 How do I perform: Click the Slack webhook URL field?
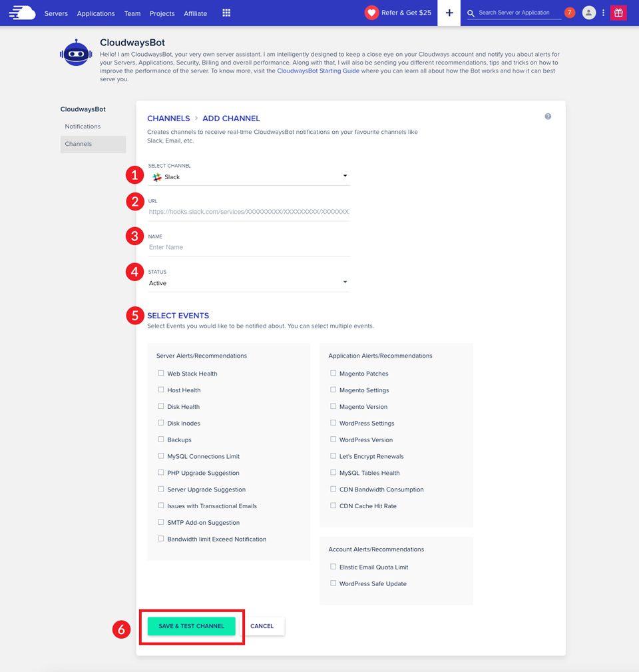point(249,212)
